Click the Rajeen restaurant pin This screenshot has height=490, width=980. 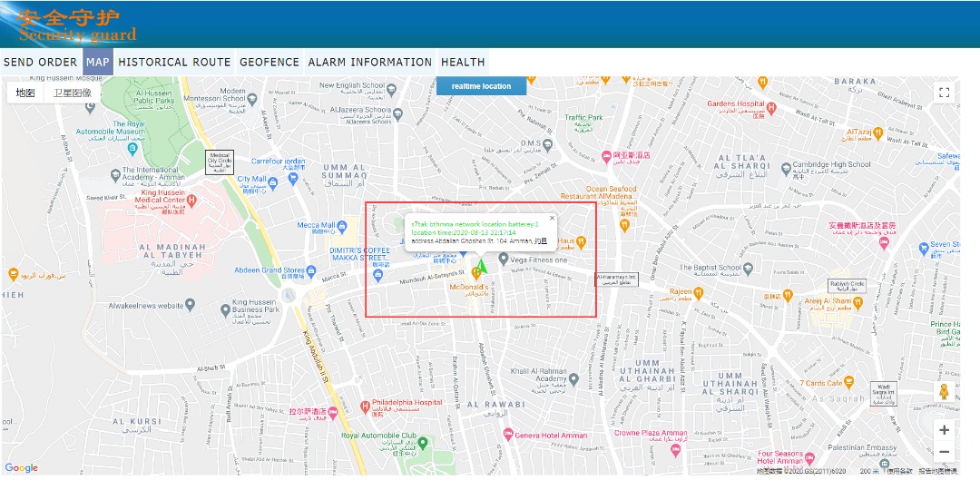[699, 292]
